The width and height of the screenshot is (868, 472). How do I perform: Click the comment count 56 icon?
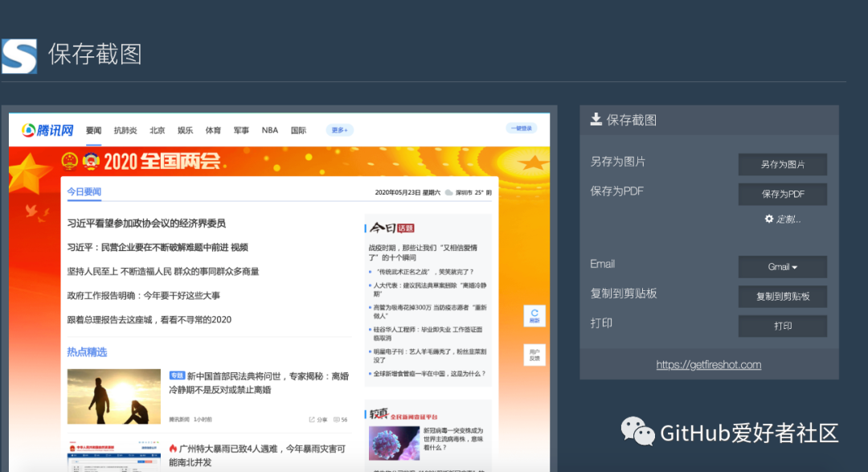341,420
